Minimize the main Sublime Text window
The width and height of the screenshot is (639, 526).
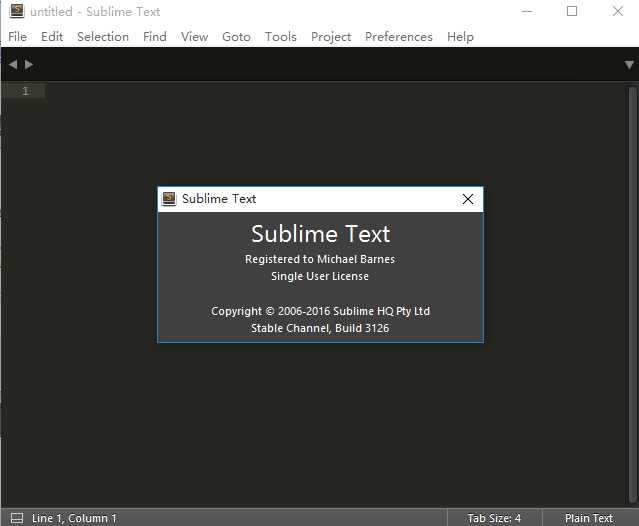click(x=527, y=11)
